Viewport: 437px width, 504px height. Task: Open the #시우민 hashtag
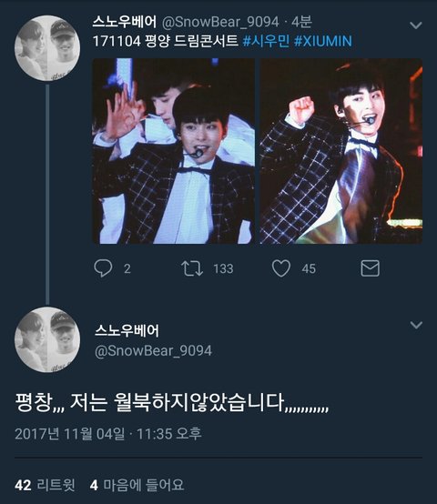tap(266, 41)
